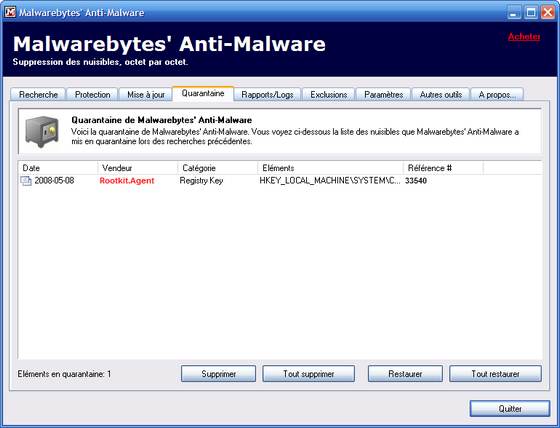Open the Autres outils tab
The width and height of the screenshot is (560, 428).
pyautogui.click(x=441, y=95)
